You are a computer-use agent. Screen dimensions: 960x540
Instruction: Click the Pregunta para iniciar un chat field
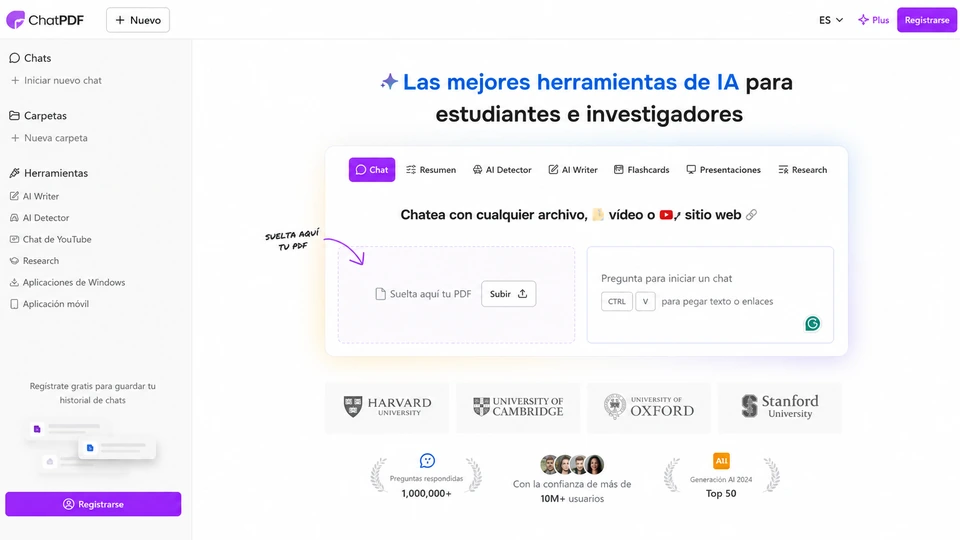point(710,294)
